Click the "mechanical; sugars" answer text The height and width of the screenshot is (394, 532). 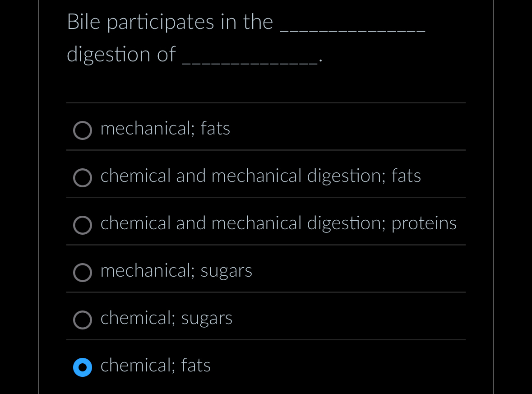(176, 270)
